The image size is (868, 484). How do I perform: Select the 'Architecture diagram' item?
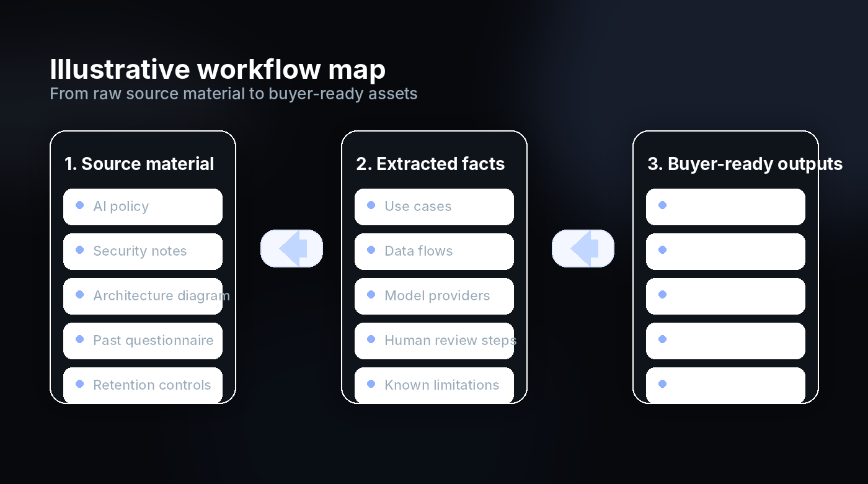143,296
